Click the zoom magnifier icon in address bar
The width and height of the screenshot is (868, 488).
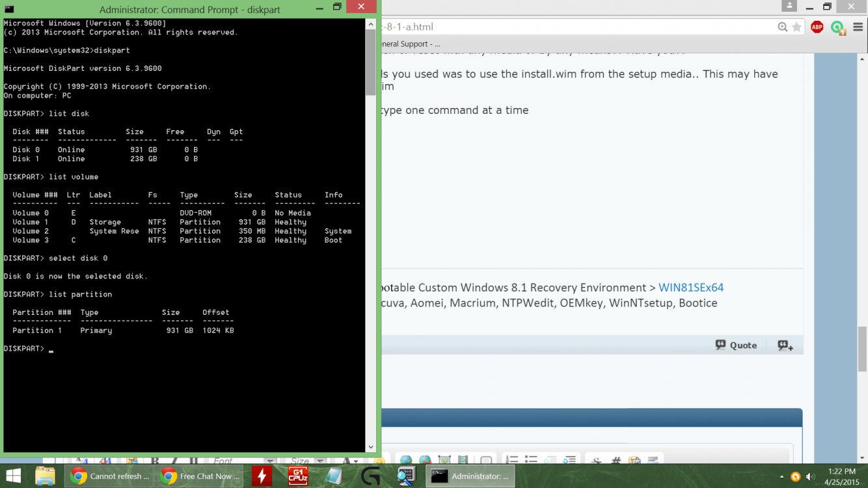(783, 27)
